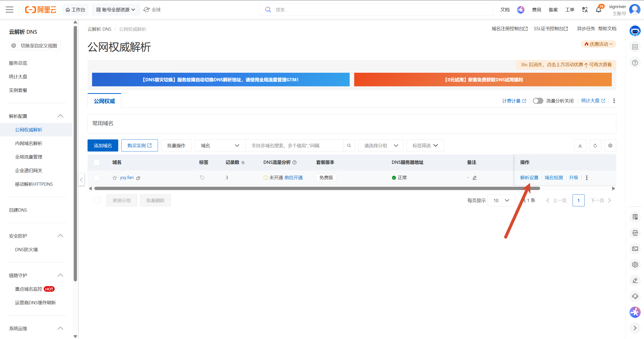Go to 内网域名解析 in sidebar
Viewport: 644px width, 339px height.
pos(29,143)
